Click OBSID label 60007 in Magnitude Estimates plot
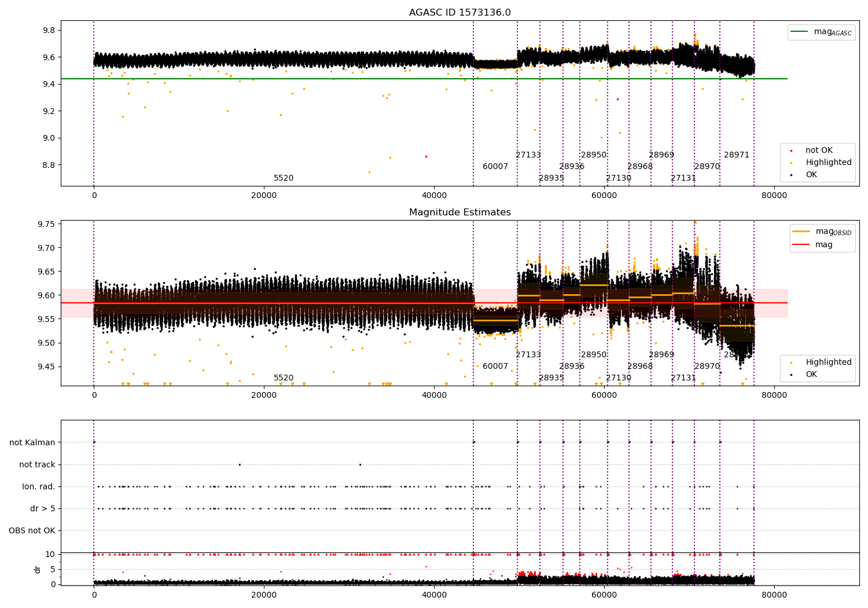Screen dimensions: 868x608 coord(495,367)
